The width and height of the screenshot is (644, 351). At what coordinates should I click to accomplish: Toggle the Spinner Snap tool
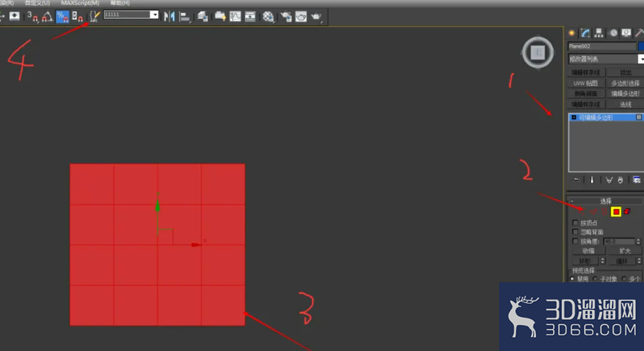[x=78, y=17]
